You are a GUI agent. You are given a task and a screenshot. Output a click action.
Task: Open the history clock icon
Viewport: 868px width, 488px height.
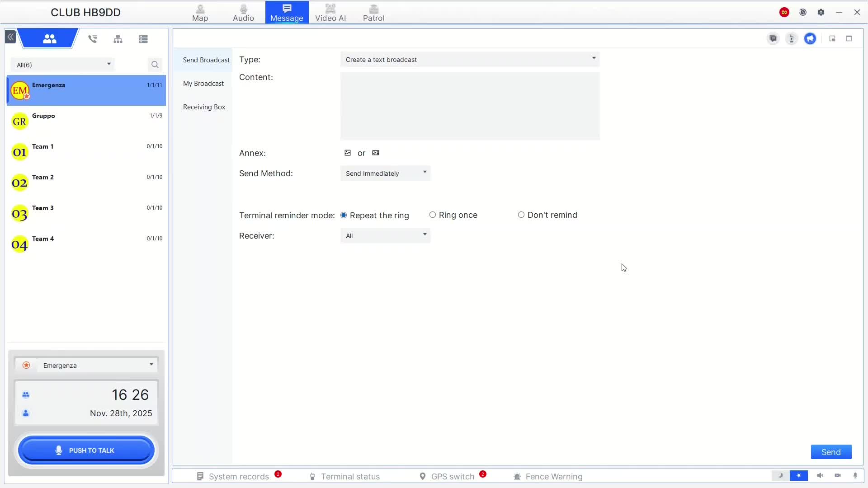(803, 12)
